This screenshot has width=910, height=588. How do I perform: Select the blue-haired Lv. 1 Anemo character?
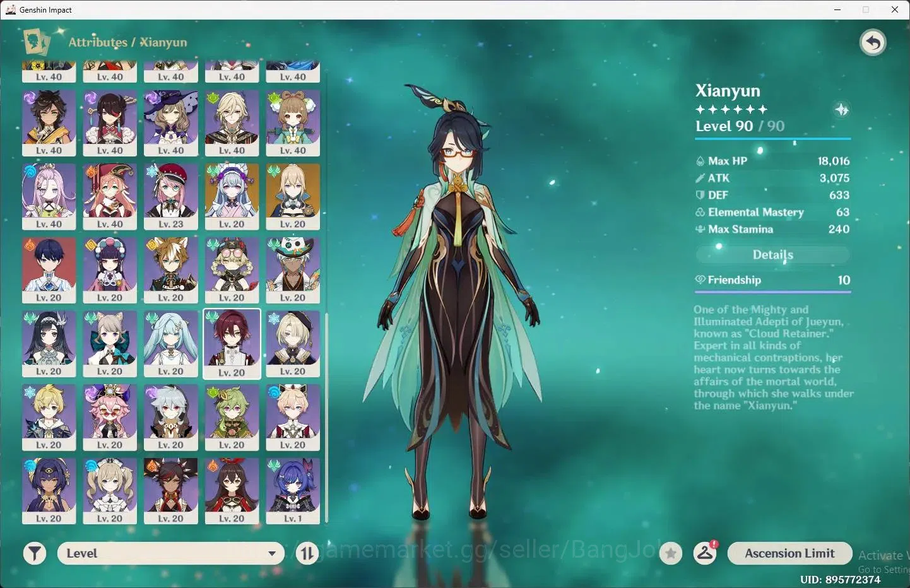tap(293, 491)
